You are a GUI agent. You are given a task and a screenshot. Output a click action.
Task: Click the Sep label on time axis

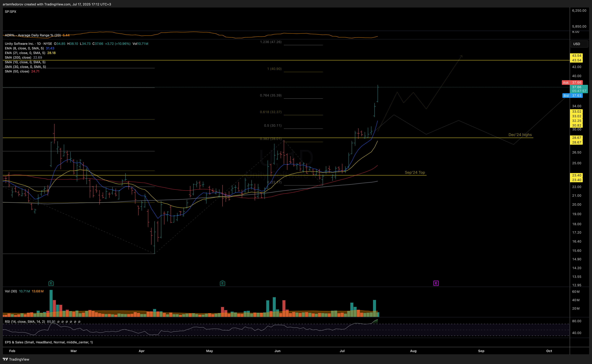tap(481, 351)
